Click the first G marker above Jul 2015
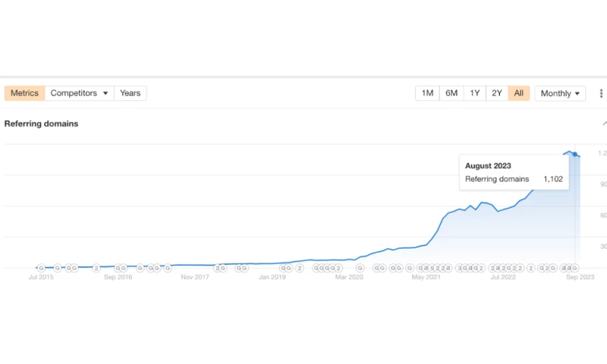 point(41,268)
